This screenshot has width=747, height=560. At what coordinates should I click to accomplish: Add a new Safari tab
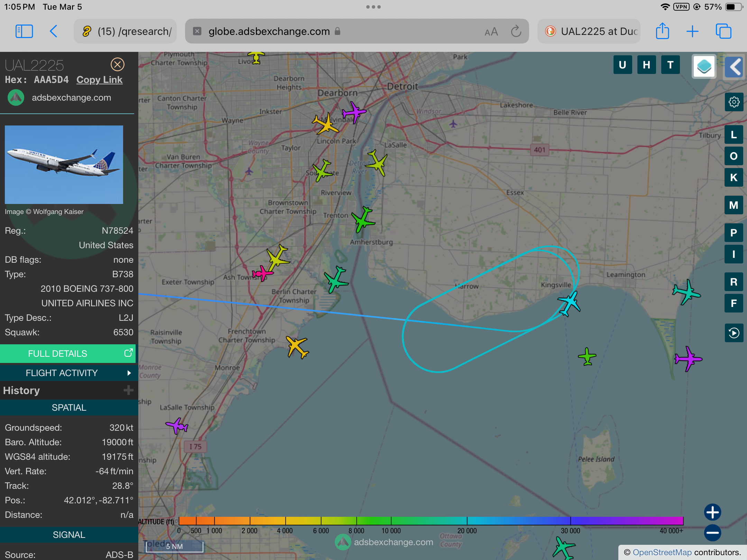coord(692,31)
